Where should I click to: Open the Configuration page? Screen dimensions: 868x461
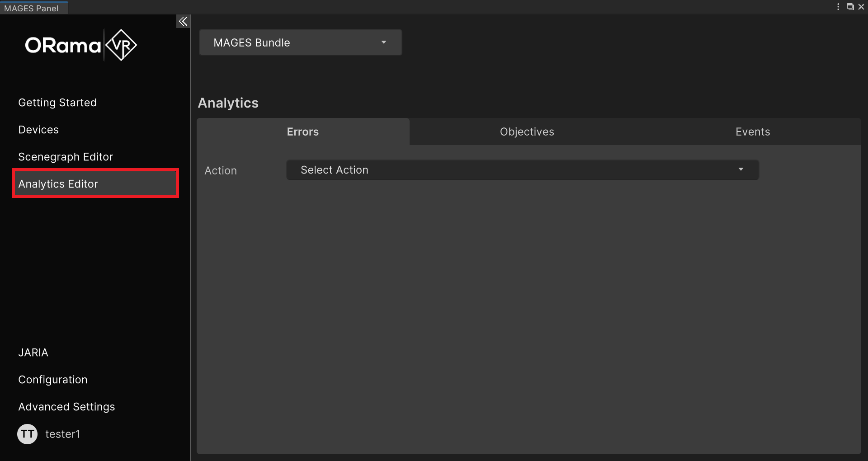[x=52, y=380]
